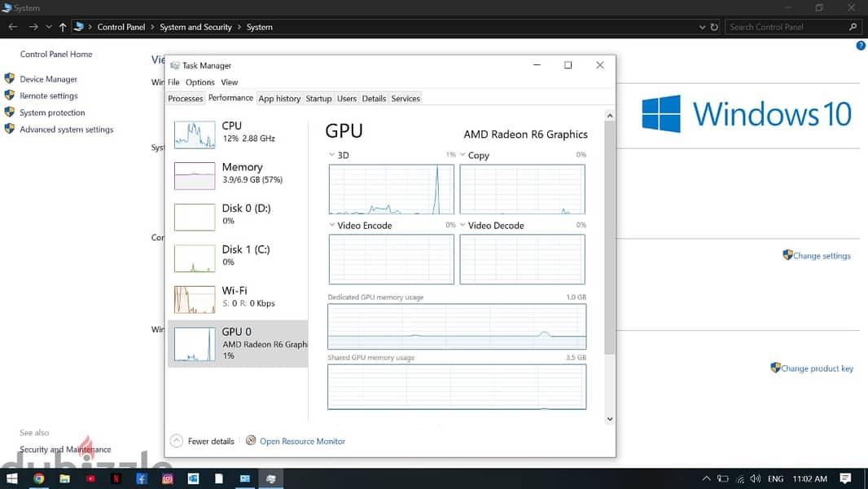The height and width of the screenshot is (489, 868).
Task: Open Task Manager Options menu
Action: tap(199, 82)
